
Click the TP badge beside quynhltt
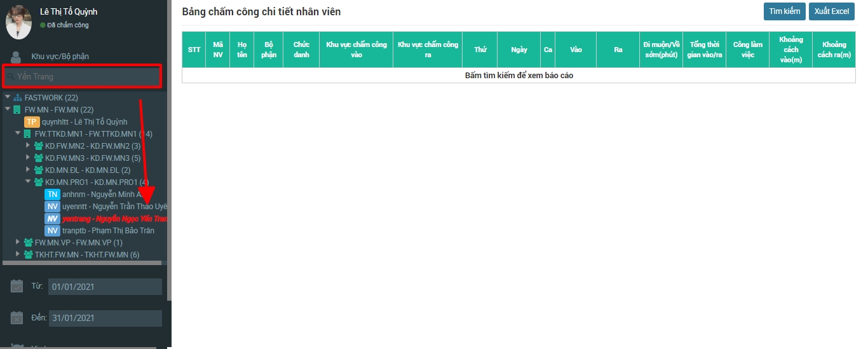pos(32,122)
